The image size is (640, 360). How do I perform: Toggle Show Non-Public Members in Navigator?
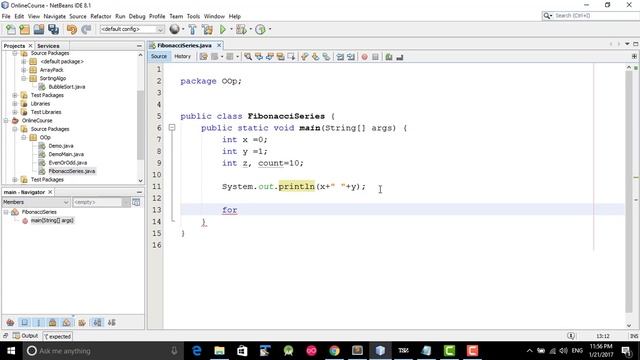53,322
